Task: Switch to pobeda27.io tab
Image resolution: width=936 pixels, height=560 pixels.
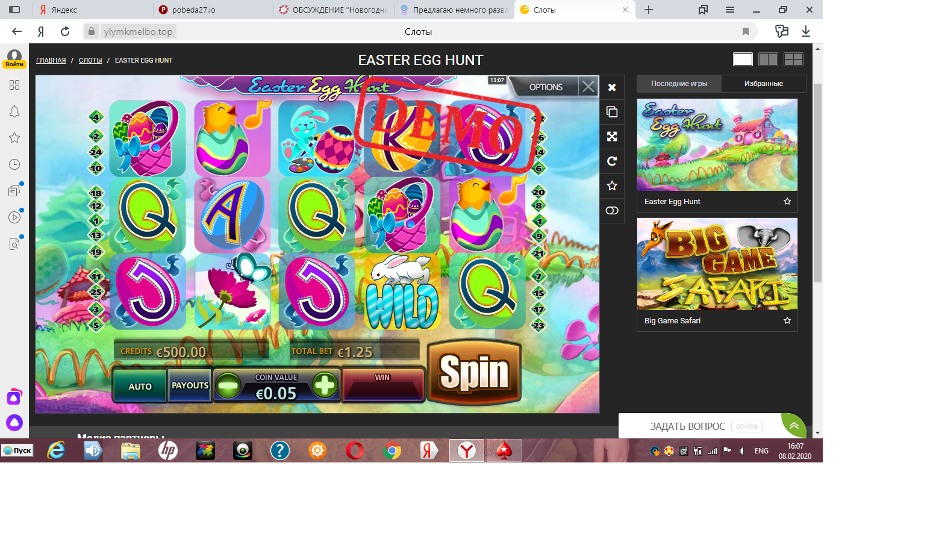Action: click(x=213, y=10)
